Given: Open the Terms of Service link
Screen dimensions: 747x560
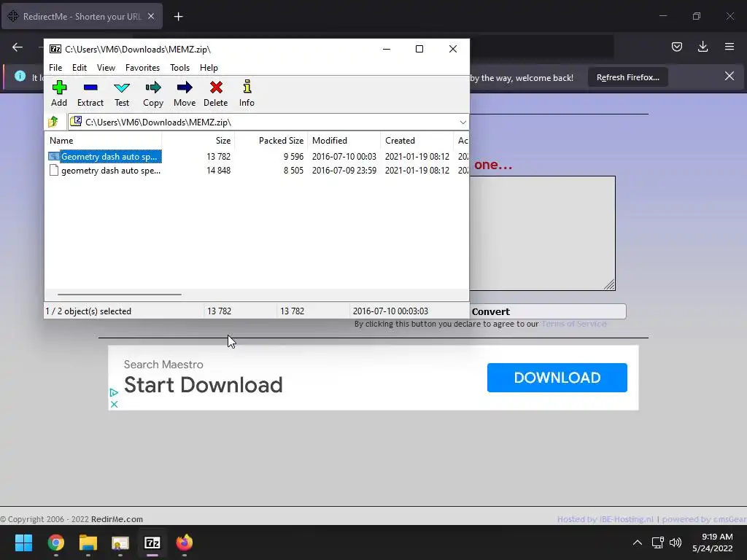Looking at the screenshot, I should coord(574,324).
